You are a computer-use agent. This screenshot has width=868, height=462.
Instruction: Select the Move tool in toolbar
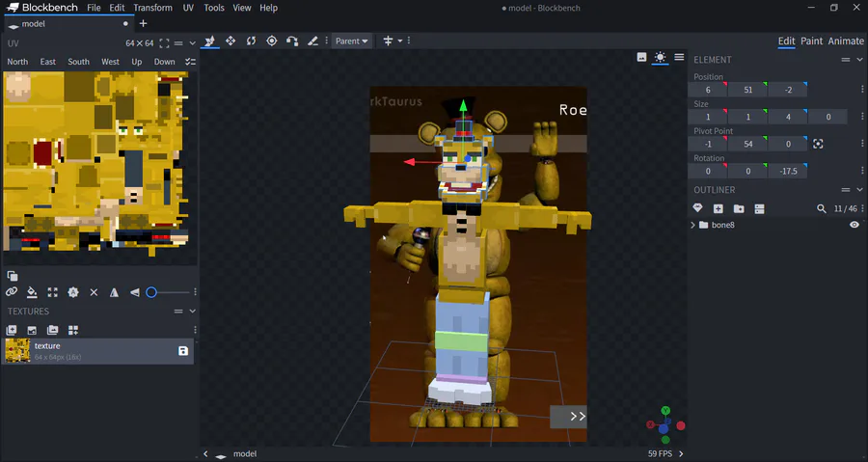tap(209, 41)
